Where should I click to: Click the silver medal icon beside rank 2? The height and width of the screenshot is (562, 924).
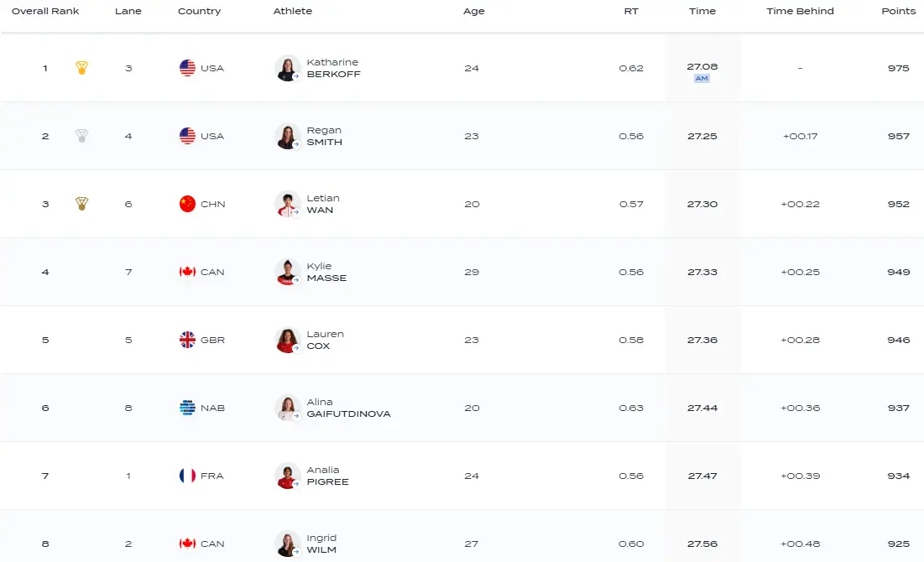coord(81,136)
